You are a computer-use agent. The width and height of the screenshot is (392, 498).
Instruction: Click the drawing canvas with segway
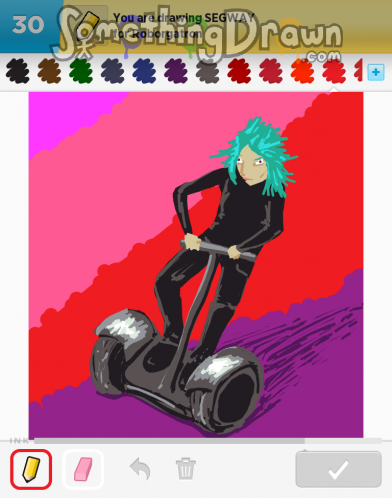coord(196,265)
